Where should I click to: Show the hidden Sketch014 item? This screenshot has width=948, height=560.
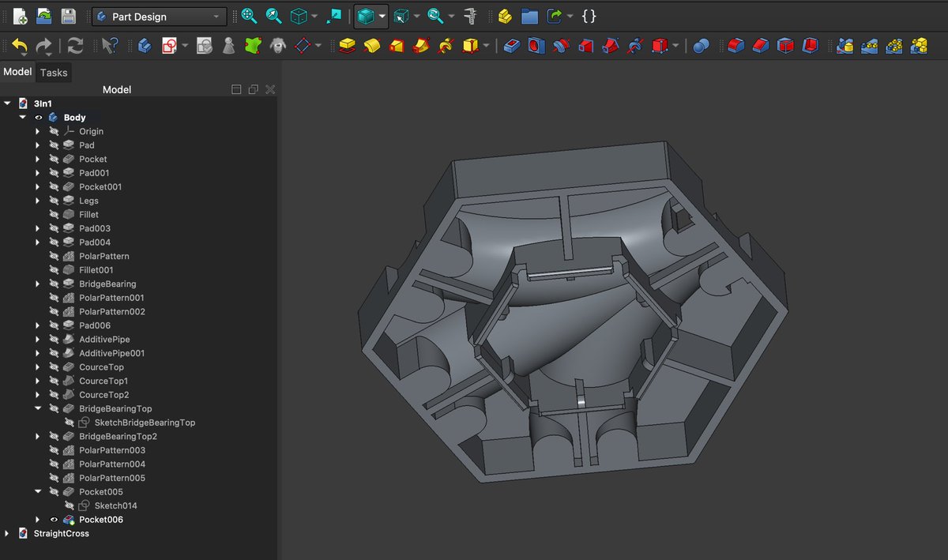69,506
